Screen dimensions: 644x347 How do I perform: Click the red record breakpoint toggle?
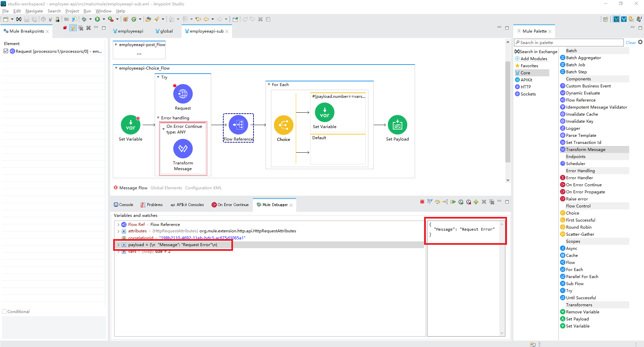coord(65,28)
